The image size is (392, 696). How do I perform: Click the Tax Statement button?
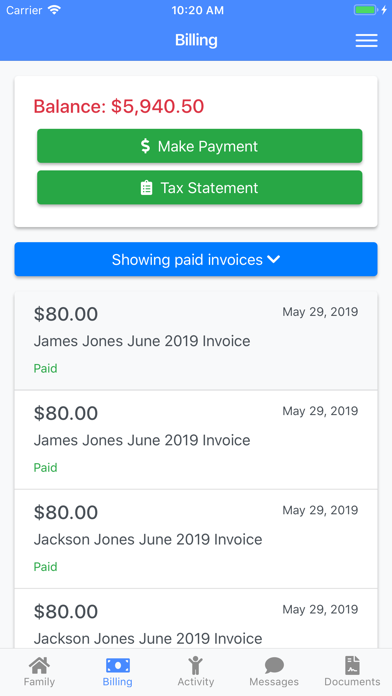click(x=199, y=188)
